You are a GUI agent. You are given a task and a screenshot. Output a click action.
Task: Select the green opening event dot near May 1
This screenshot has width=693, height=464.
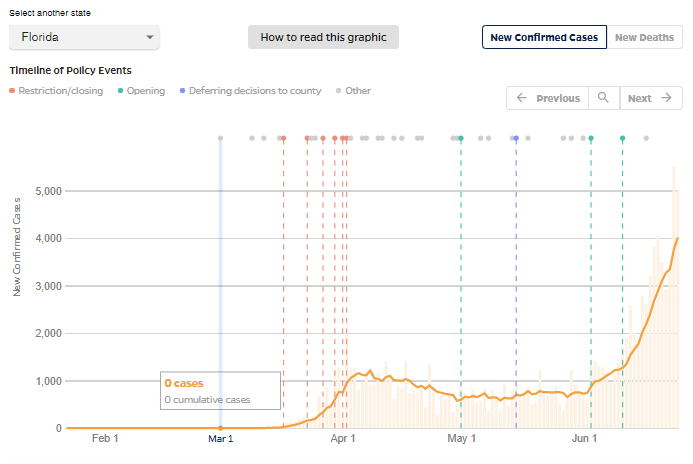point(461,138)
